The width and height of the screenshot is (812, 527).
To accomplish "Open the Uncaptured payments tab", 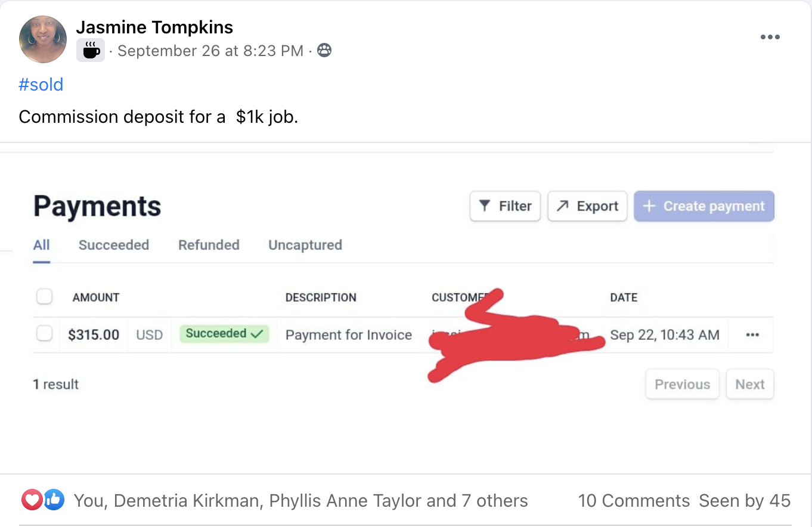I will (x=305, y=245).
